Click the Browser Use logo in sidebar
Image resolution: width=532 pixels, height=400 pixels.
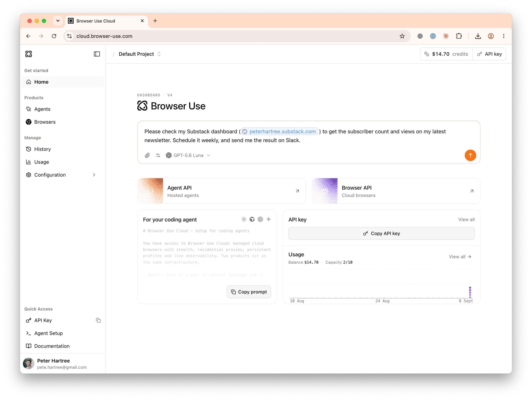29,54
